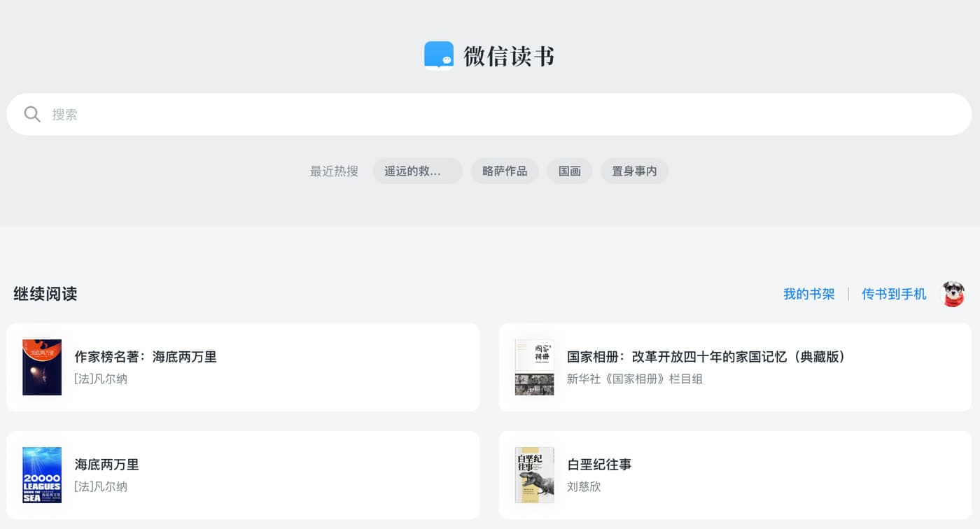Click the 微信读书 title text
The height and width of the screenshot is (529, 980).
click(x=509, y=56)
